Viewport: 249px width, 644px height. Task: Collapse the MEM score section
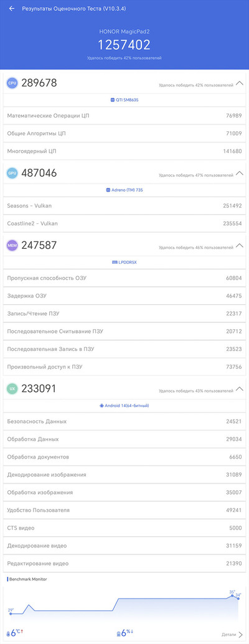tap(240, 246)
